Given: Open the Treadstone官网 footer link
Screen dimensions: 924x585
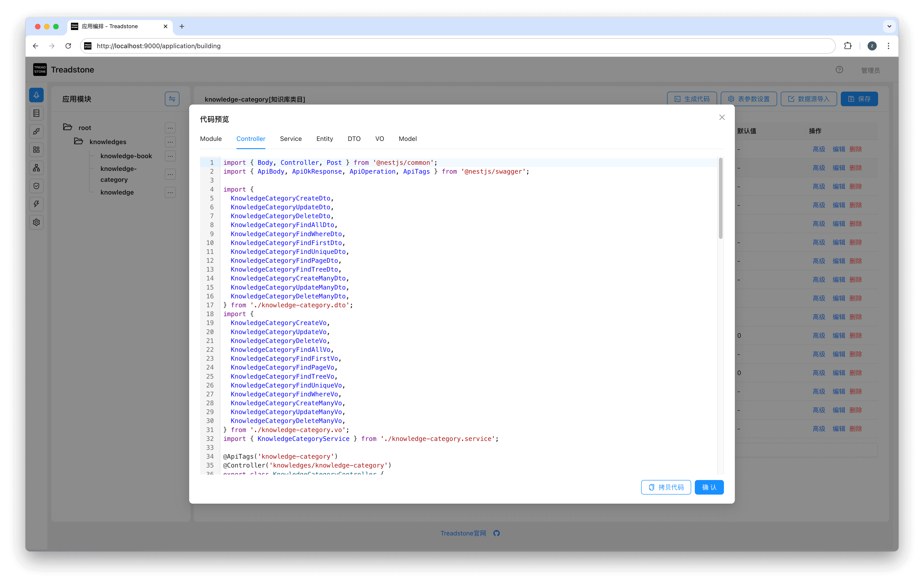Looking at the screenshot, I should click(463, 533).
